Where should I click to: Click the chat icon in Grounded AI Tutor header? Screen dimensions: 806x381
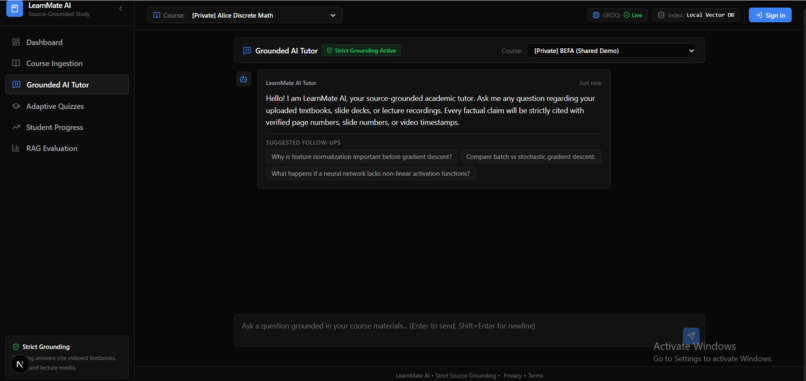pos(247,51)
